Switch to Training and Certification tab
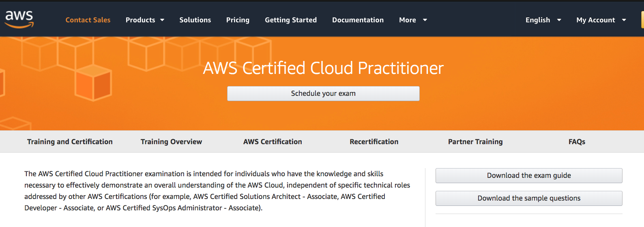The width and height of the screenshot is (644, 227). tap(70, 142)
